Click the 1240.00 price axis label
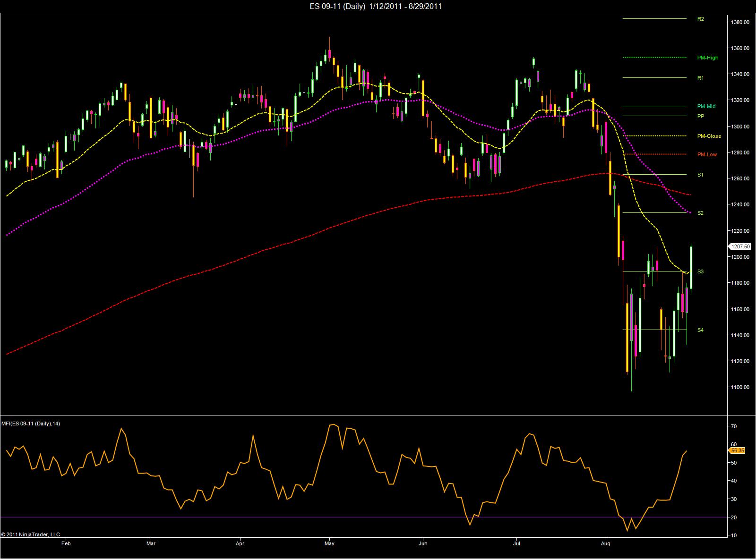Image resolution: width=756 pixels, height=559 pixels. pos(741,204)
